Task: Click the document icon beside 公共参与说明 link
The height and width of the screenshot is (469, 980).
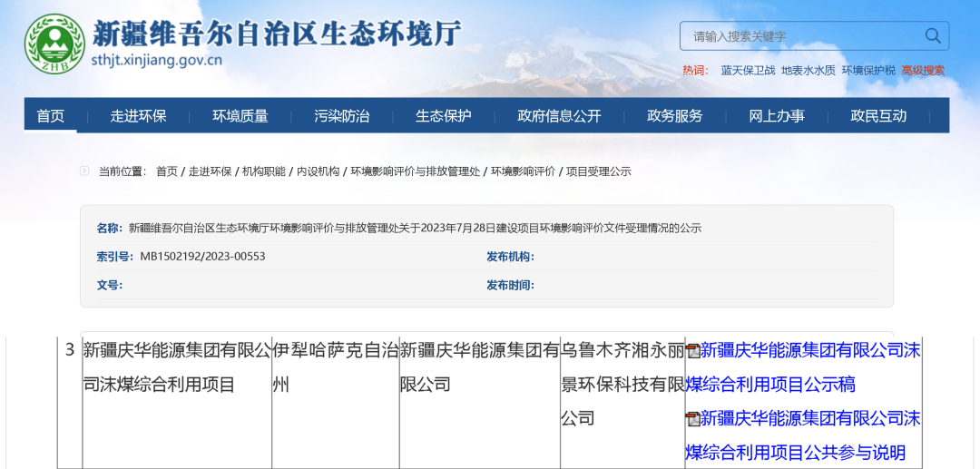Action: [692, 419]
